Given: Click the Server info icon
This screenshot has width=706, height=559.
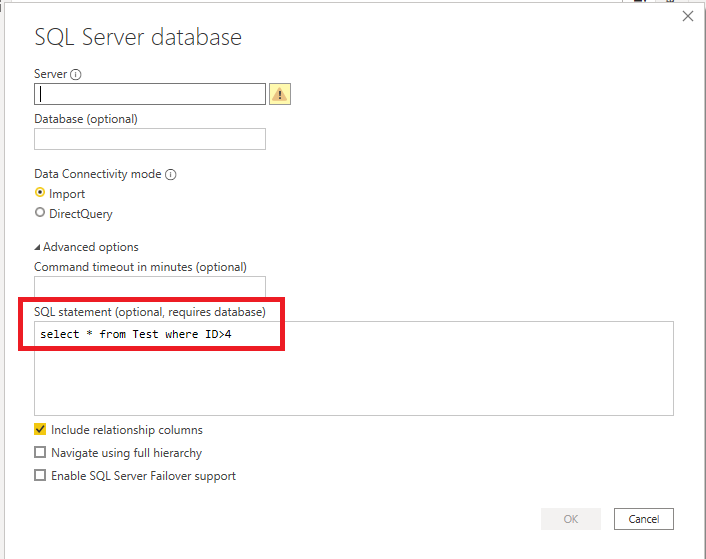Looking at the screenshot, I should (76, 74).
